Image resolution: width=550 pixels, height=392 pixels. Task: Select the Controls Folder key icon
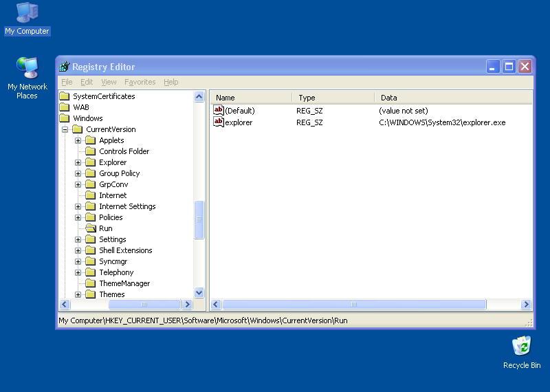[x=91, y=151]
